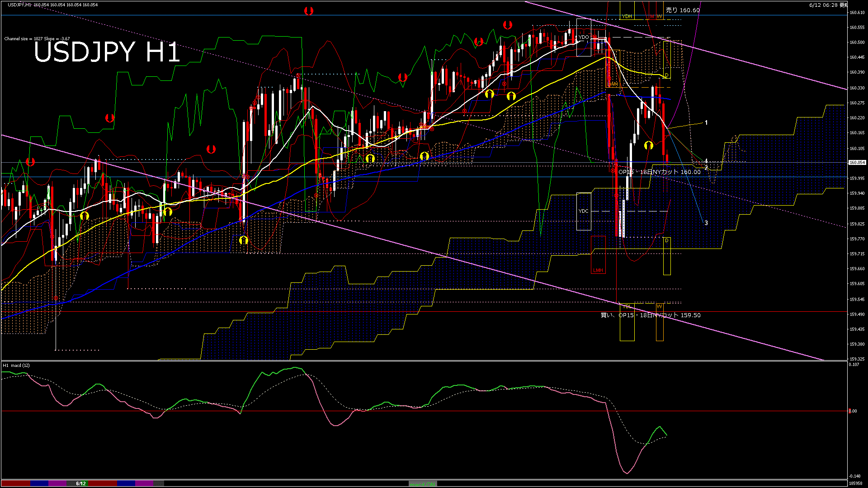Click the 160.610 price axis value

click(x=857, y=13)
